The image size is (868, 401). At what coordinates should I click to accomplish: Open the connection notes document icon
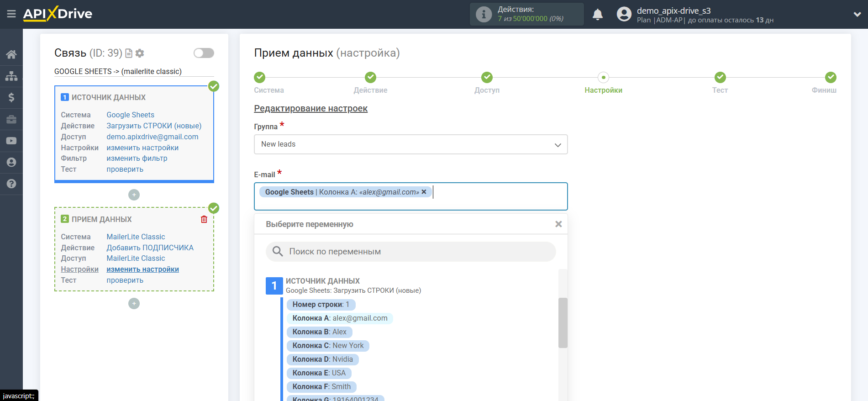(129, 53)
